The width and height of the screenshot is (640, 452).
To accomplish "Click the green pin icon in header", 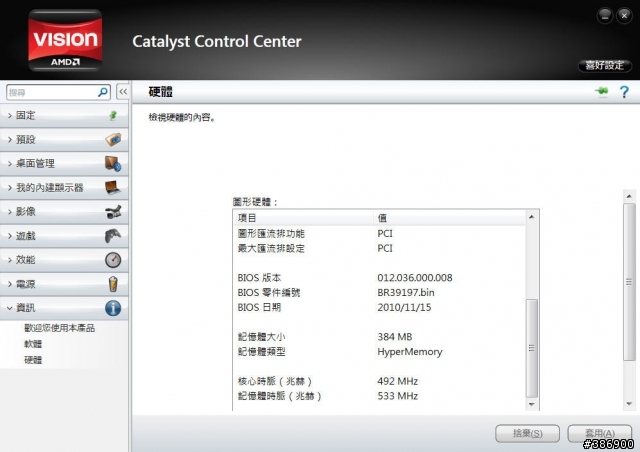I will click(x=602, y=91).
